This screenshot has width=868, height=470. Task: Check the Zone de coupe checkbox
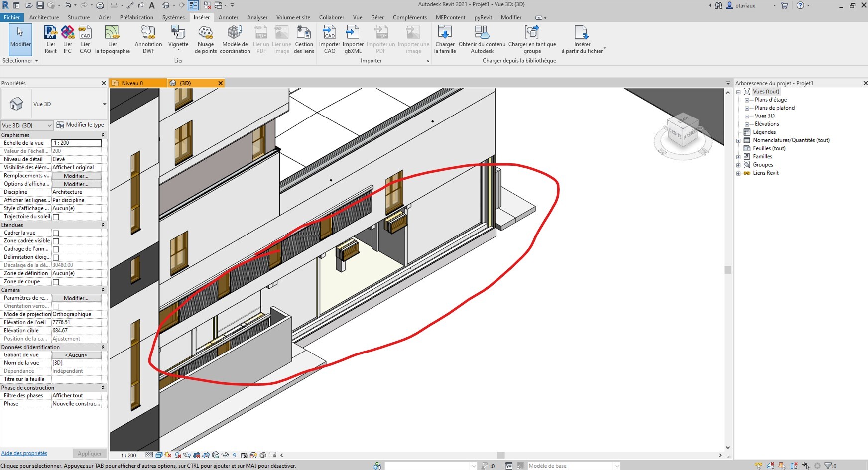click(x=56, y=282)
